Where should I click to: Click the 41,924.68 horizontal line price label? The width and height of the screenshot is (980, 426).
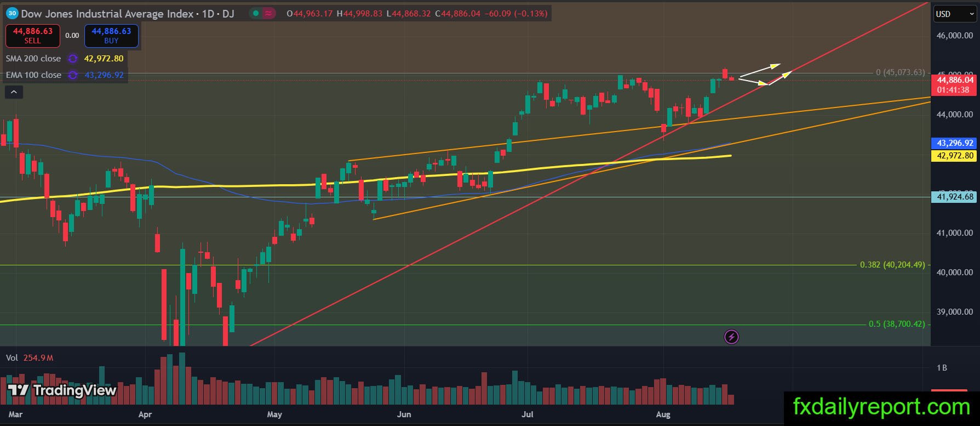[954, 197]
